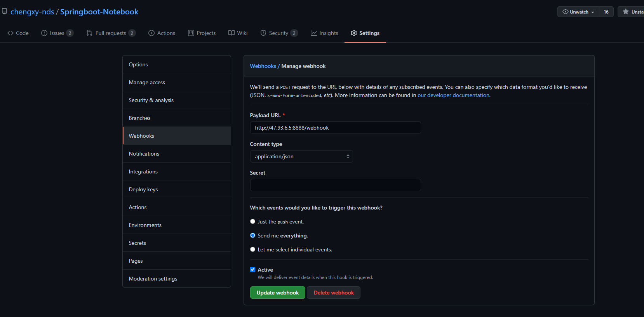Click the Projects board icon
Image resolution: width=644 pixels, height=317 pixels.
pos(191,33)
